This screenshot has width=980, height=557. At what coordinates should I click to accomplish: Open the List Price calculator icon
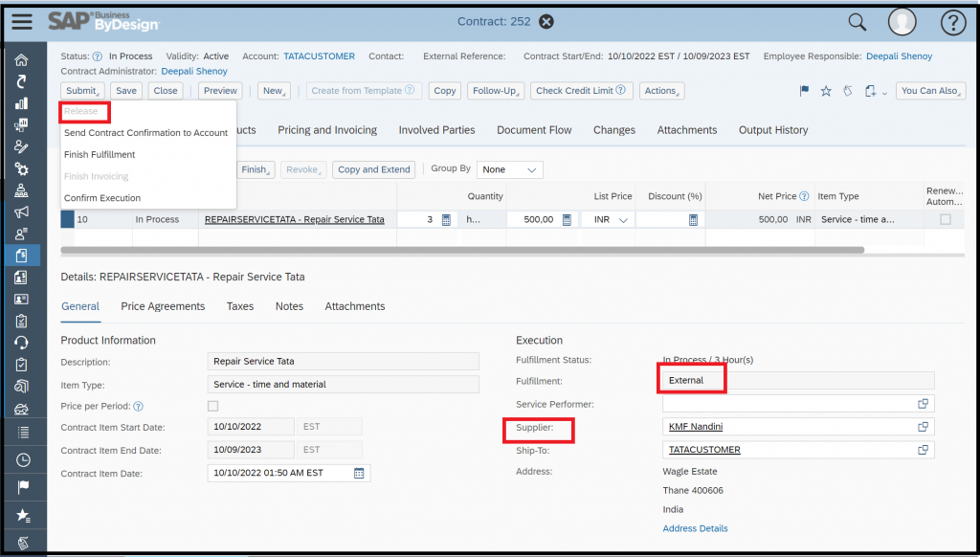(567, 220)
